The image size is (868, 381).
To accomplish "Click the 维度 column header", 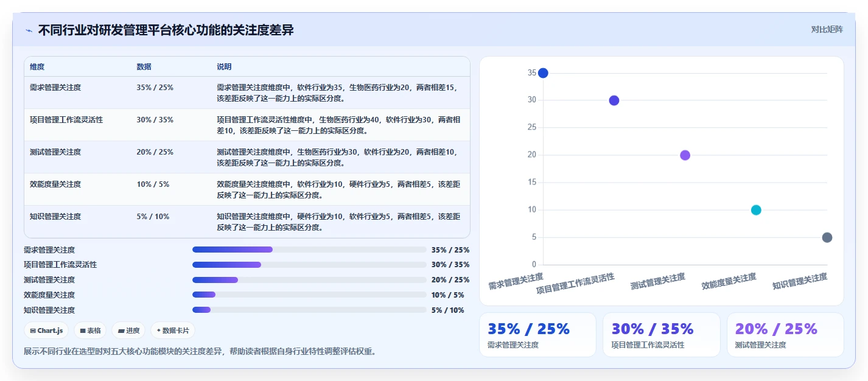I will click(x=37, y=67).
